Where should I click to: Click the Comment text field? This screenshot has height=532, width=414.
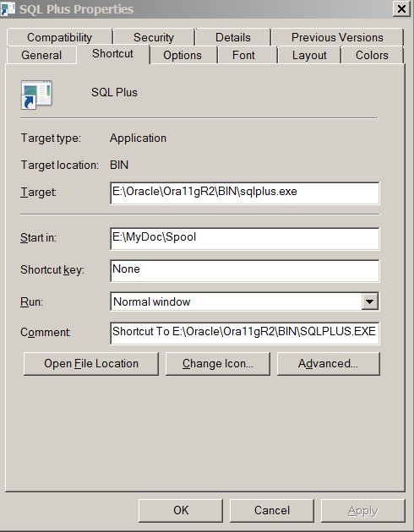coord(245,333)
